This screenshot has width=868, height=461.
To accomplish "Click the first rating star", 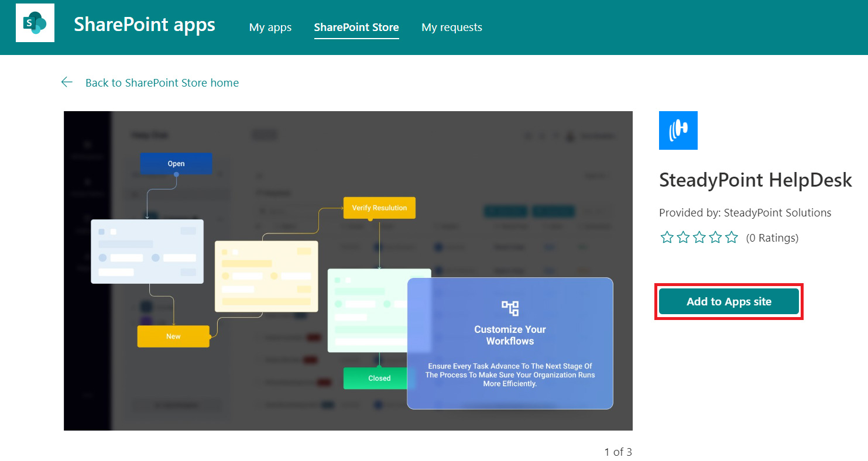I will 667,238.
